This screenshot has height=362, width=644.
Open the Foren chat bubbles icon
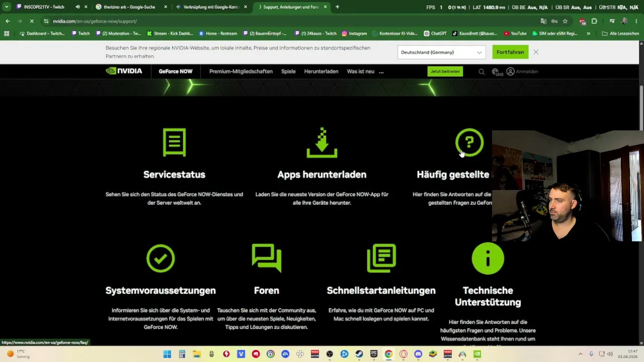pyautogui.click(x=267, y=258)
